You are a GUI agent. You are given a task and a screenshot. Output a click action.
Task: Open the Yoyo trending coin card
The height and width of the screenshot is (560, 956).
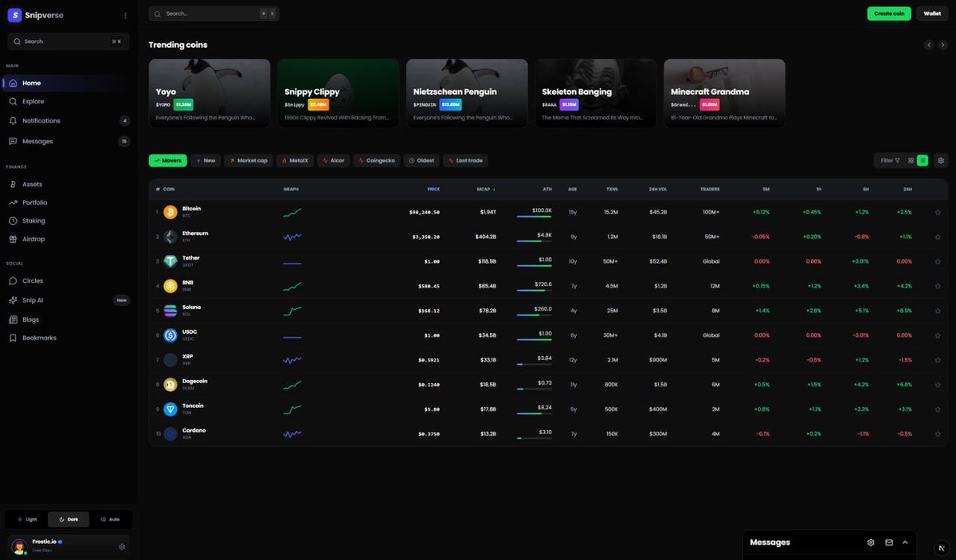[x=209, y=93]
